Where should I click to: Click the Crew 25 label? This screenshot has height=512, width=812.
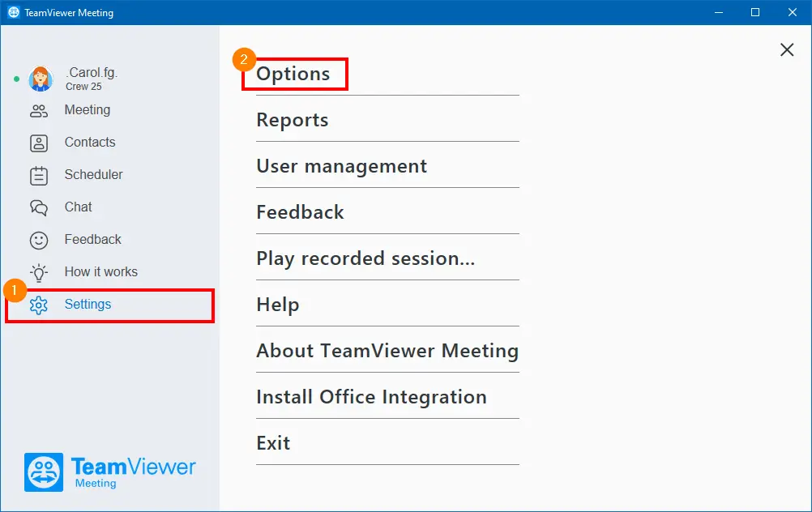coord(83,87)
